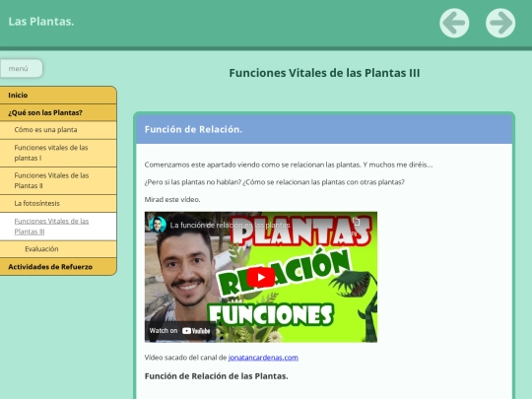Go to next page with right arrow
The image size is (532, 399).
point(500,23)
